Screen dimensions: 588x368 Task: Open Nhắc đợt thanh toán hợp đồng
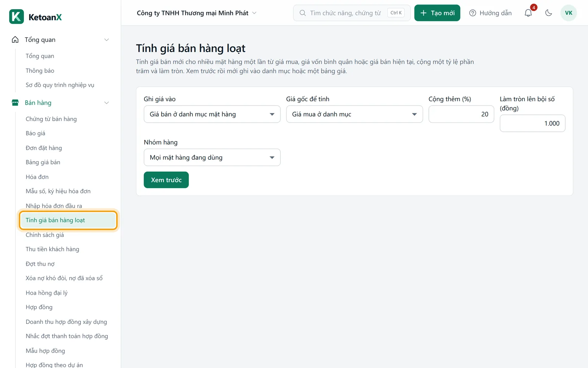pyautogui.click(x=67, y=336)
